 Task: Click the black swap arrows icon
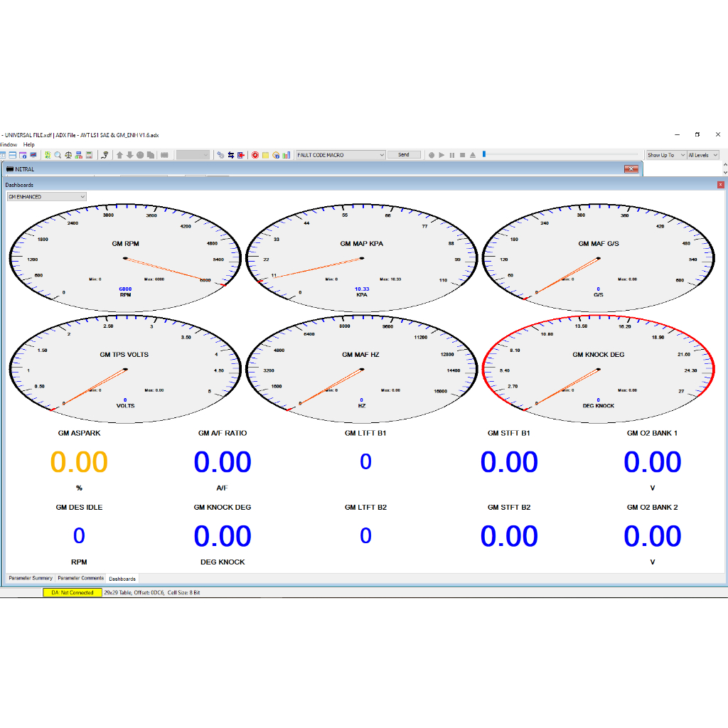(x=231, y=155)
